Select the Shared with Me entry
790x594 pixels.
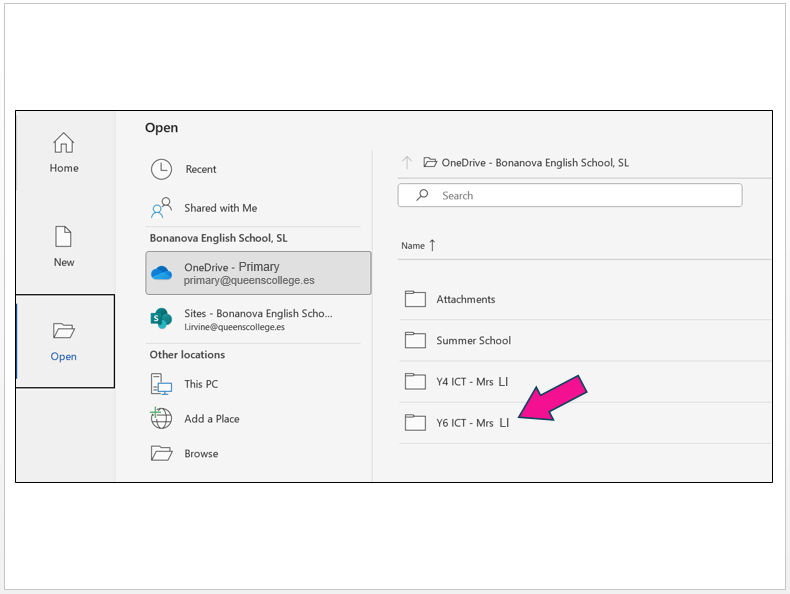pyautogui.click(x=220, y=208)
